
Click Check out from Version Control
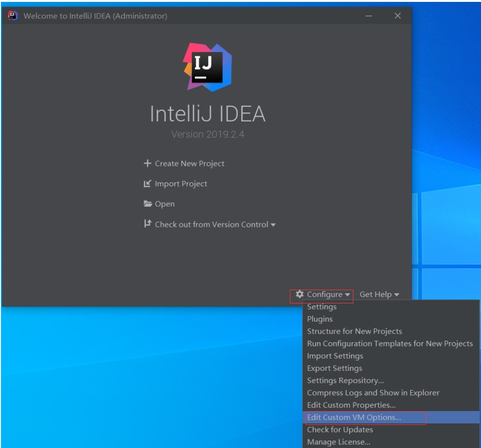point(211,224)
